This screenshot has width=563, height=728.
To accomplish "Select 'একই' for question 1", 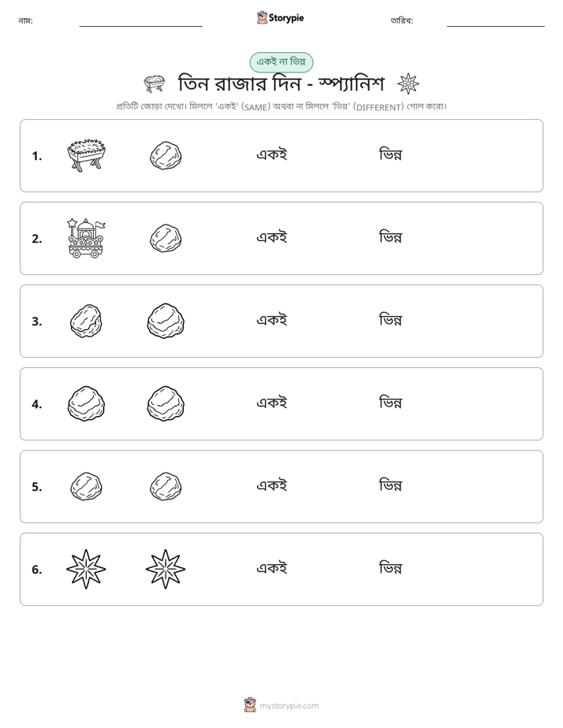I will click(x=272, y=154).
